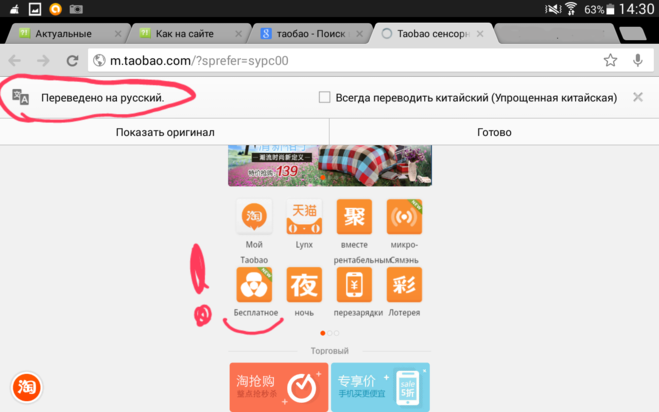659x412 pixels.
Task: Open the free items trefoil icon
Action: click(254, 285)
